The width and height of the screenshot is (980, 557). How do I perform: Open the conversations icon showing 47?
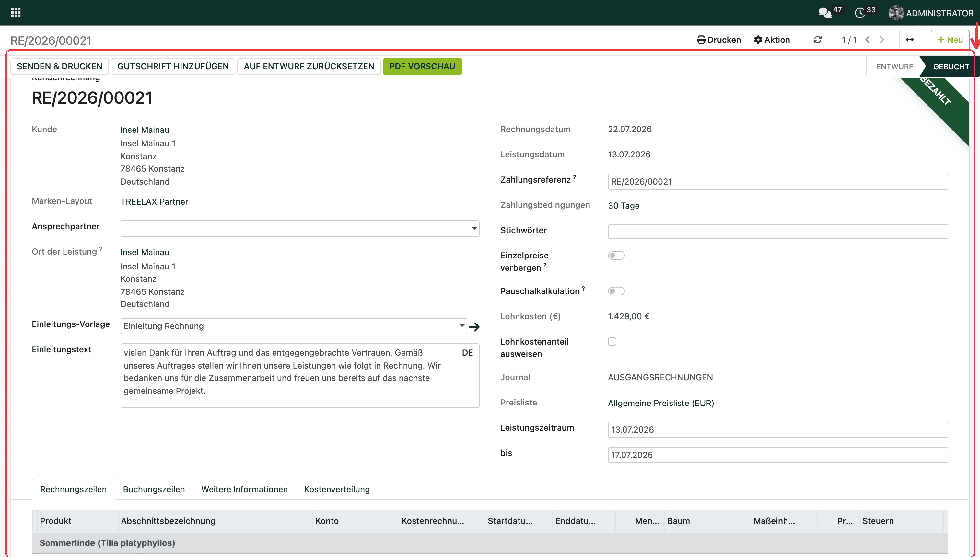click(825, 13)
